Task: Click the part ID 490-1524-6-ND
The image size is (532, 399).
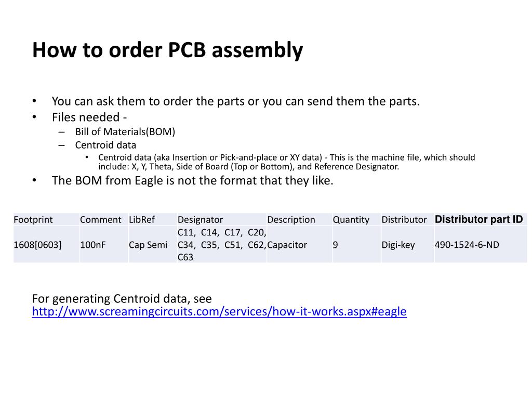Action: coord(467,245)
